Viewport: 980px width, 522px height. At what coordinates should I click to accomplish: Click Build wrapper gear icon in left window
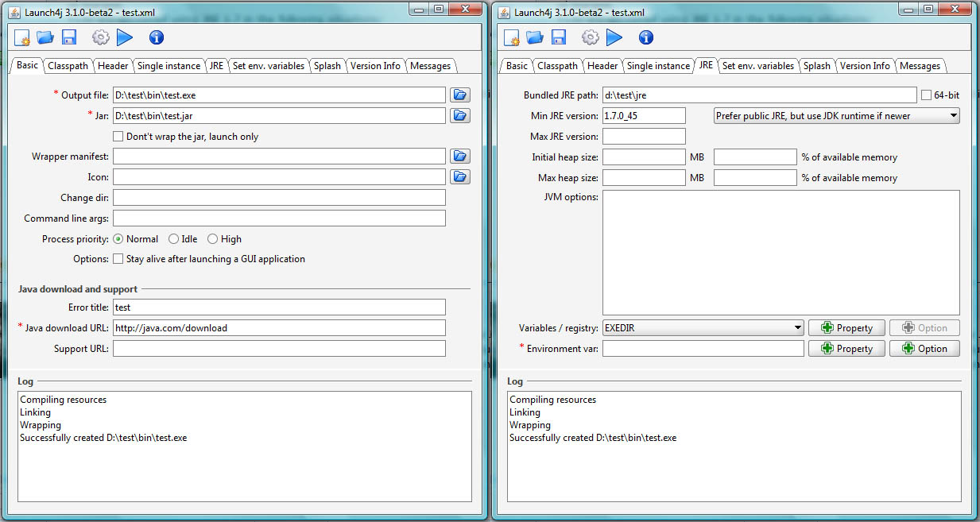(100, 37)
